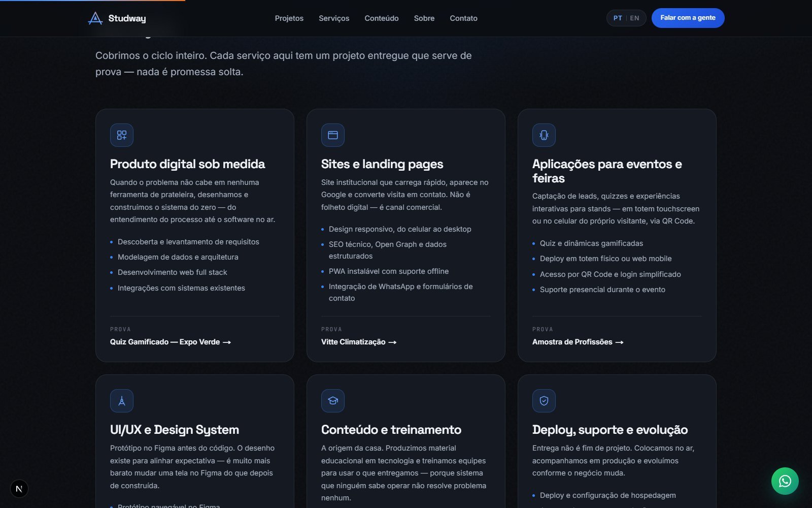Viewport: 812px width, 508px height.
Task: Switch language to EN
Action: 634,18
